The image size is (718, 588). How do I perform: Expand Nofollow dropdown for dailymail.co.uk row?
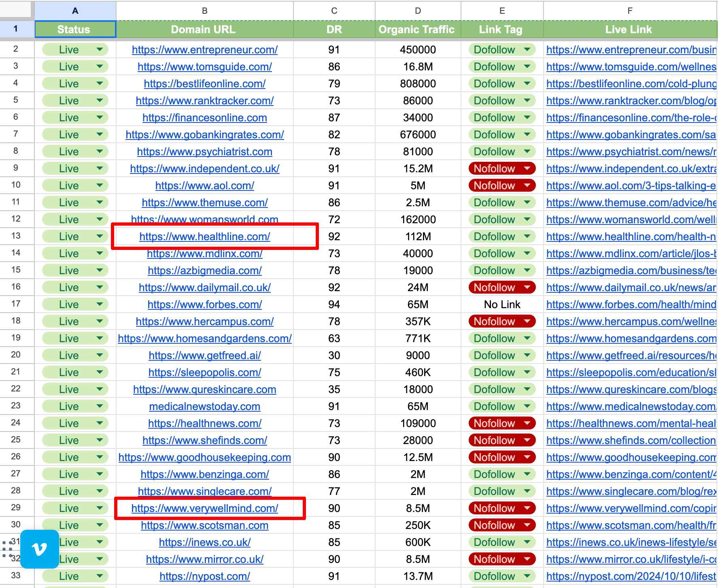527,288
